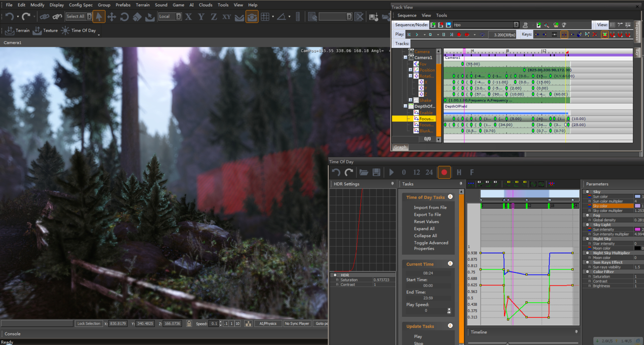The height and width of the screenshot is (345, 644).
Task: Click the save icon in Time Of Day
Action: (x=376, y=172)
